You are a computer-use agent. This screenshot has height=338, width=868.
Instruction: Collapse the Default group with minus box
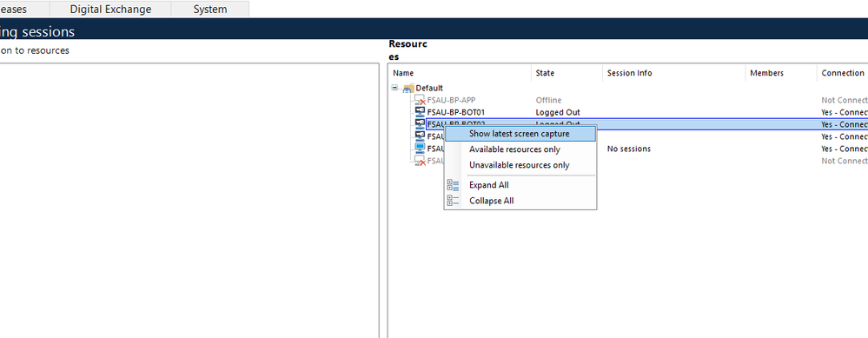[394, 88]
